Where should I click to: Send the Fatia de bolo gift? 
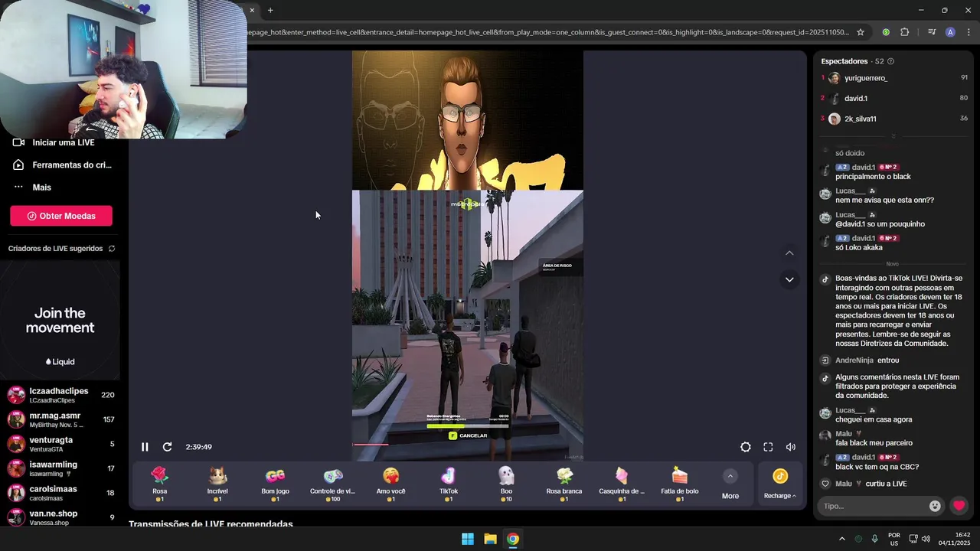point(680,484)
